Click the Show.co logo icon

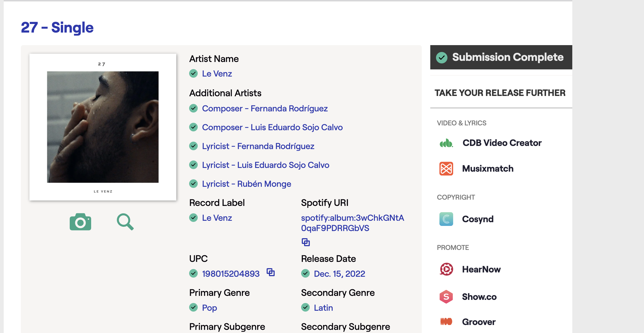(x=446, y=297)
